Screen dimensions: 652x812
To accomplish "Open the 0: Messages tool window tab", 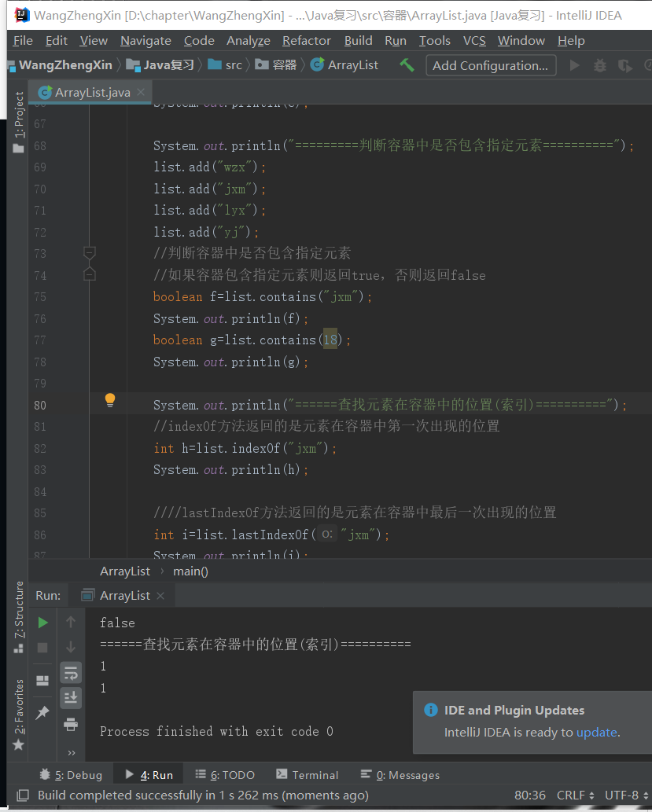I will point(400,775).
